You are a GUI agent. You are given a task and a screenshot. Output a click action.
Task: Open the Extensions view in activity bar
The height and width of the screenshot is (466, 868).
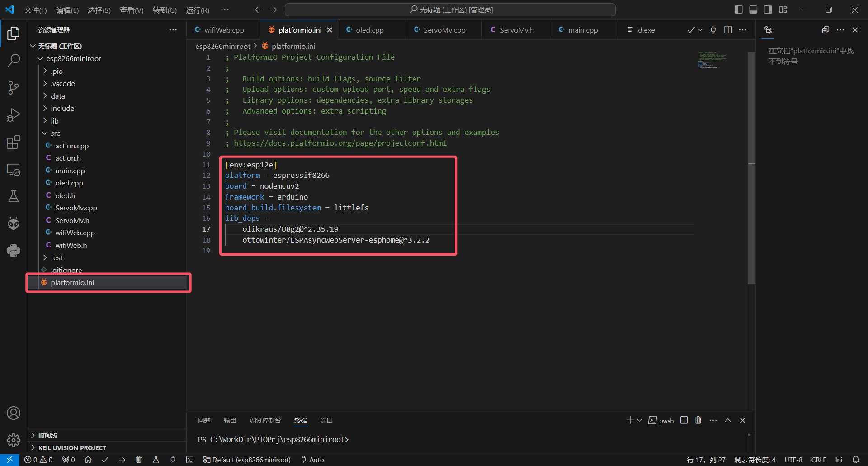coord(14,143)
